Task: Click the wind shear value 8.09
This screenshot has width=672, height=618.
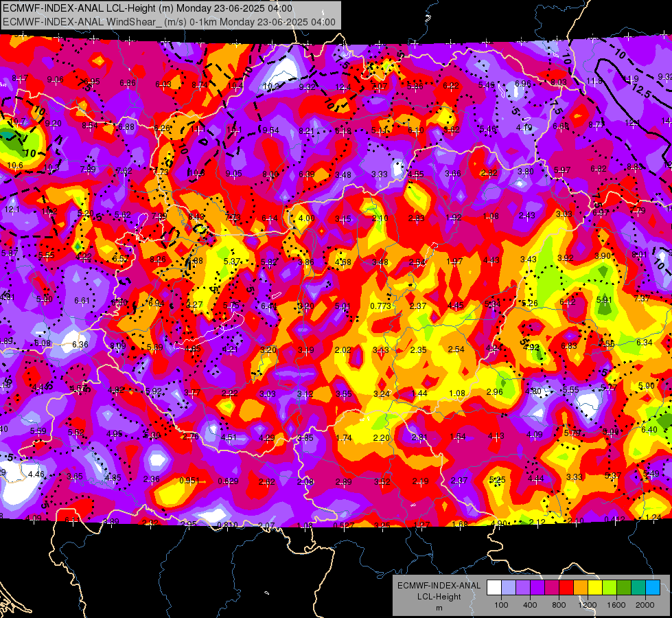Action: coord(118,345)
